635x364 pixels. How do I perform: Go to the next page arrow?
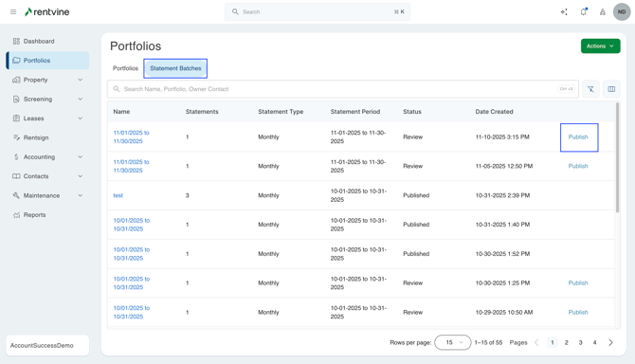point(610,342)
